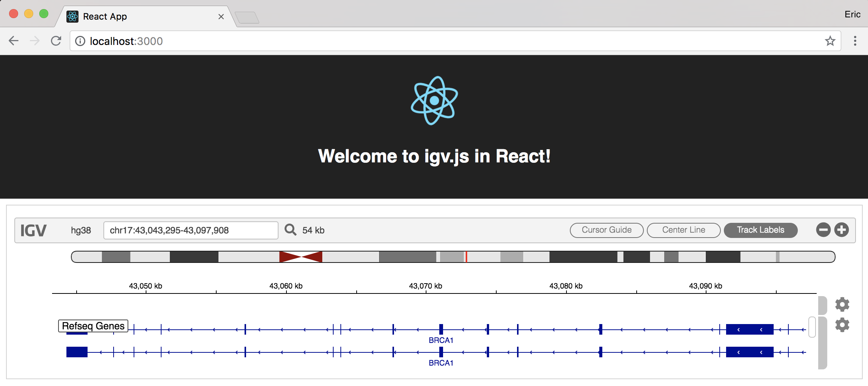Click the Refseq Genes track drag handle
This screenshot has width=868, height=386.
click(x=823, y=343)
